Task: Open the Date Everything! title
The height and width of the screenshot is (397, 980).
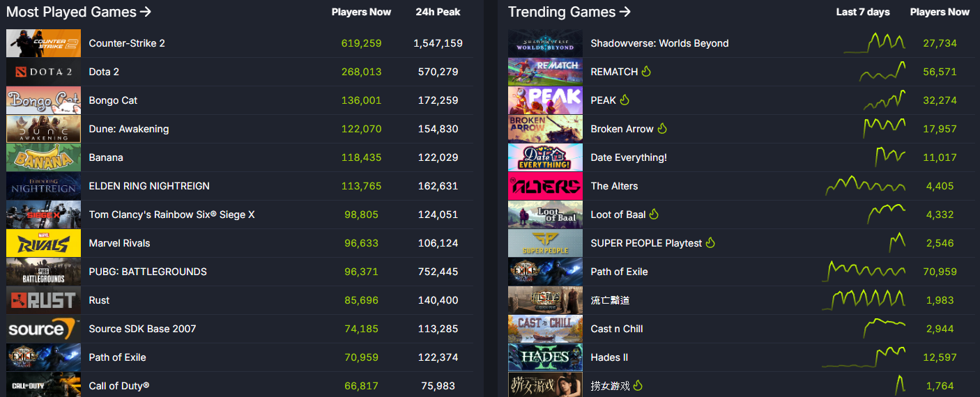Action: pos(629,157)
